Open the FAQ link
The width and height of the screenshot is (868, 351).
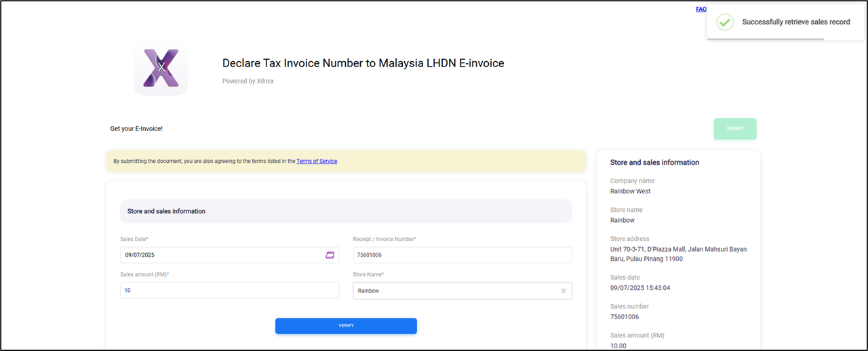point(701,10)
